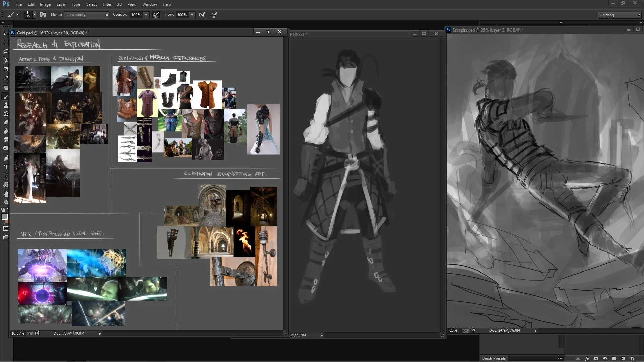Select the Eraser tool
The image size is (644, 362).
6,122
